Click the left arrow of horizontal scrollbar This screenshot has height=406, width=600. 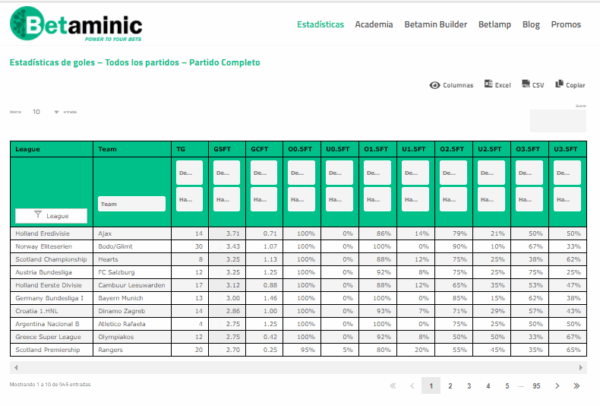click(x=16, y=368)
